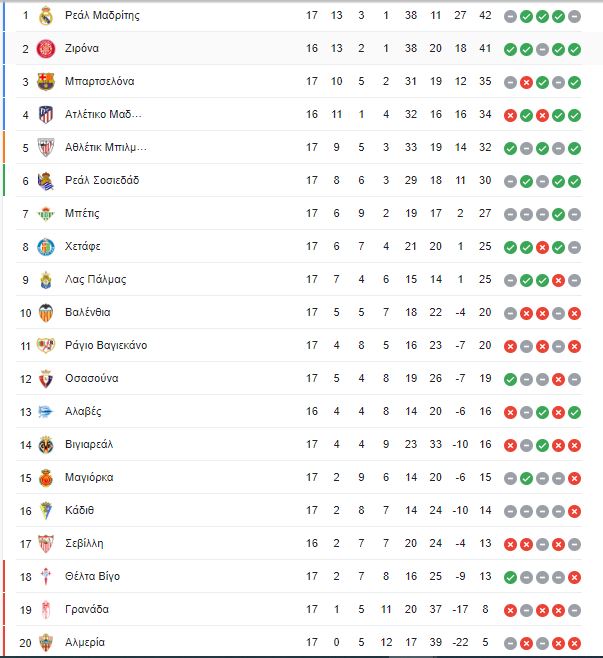Click the Real Sociedad crest icon
603x658 pixels.
click(x=46, y=181)
